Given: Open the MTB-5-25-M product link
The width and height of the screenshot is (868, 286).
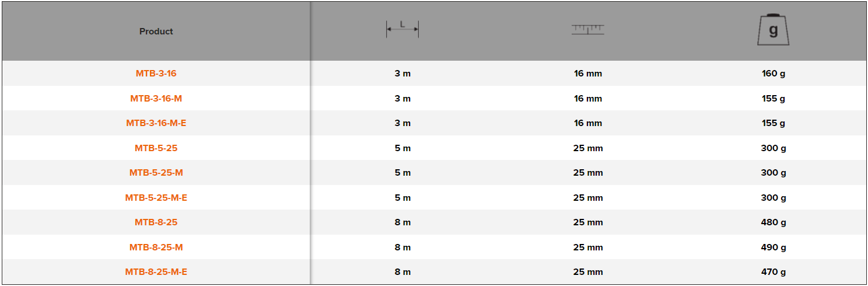Looking at the screenshot, I should coord(156,173).
